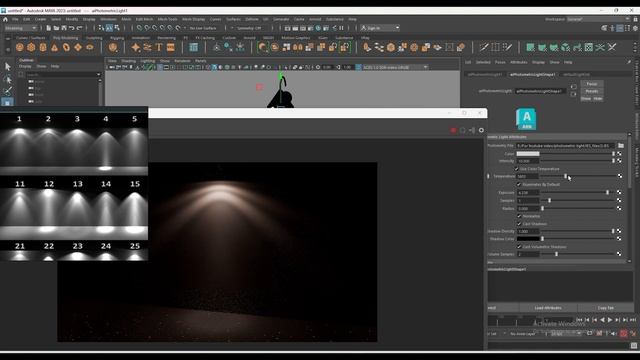Screen dimensions: 640x360
Task: Select the arrow Select tool
Action: 7,67
